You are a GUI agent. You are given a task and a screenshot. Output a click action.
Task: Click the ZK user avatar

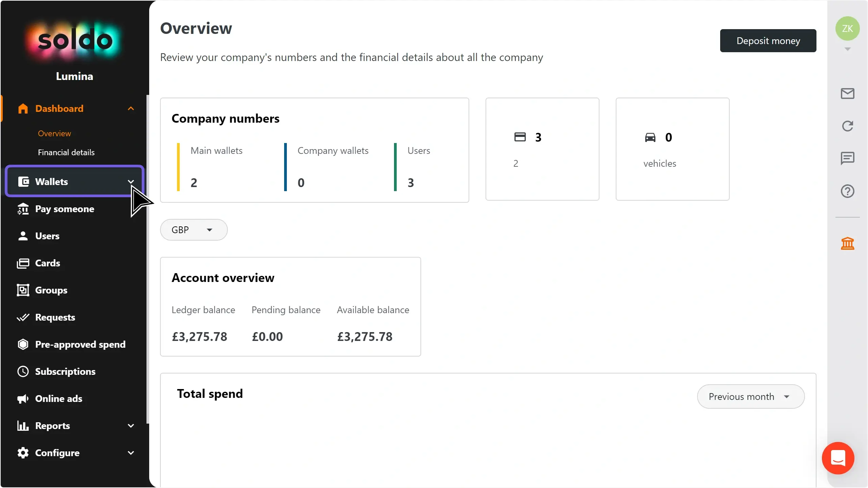click(x=847, y=28)
